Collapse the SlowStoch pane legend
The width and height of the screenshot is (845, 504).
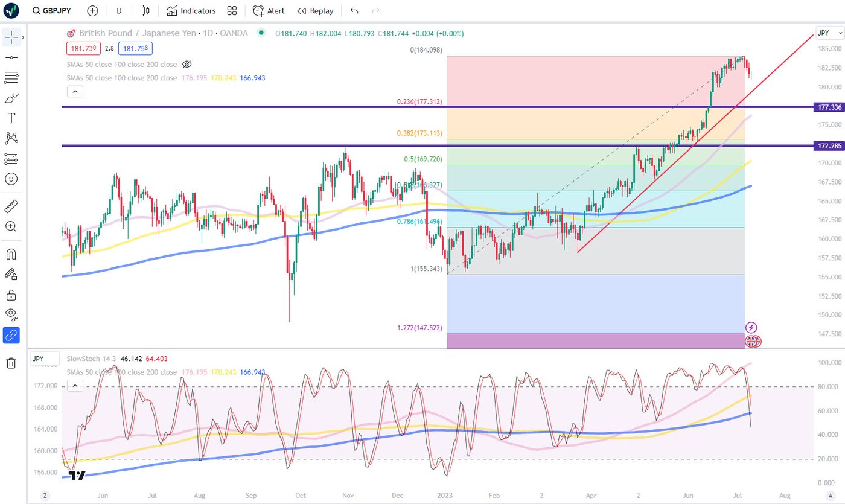[75, 385]
